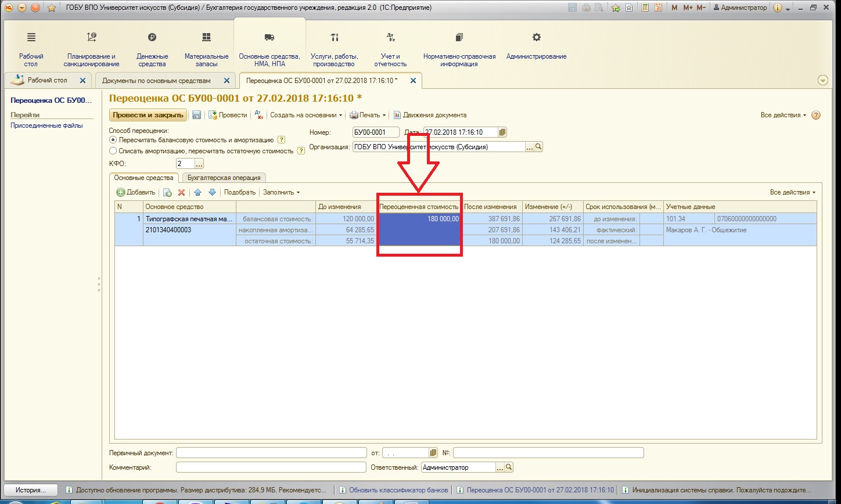The image size is (841, 504).
Task: Click Движения документа button
Action: tap(430, 115)
